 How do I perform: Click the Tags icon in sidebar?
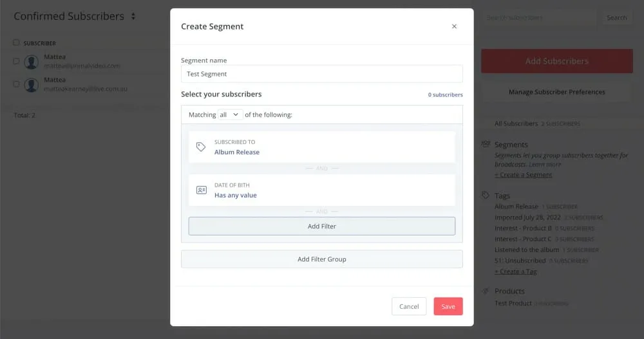[x=486, y=195]
